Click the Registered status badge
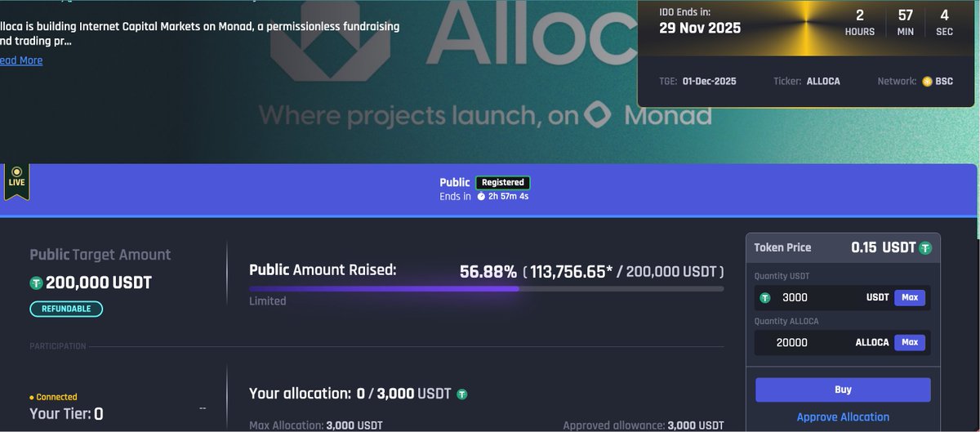 pyautogui.click(x=503, y=183)
